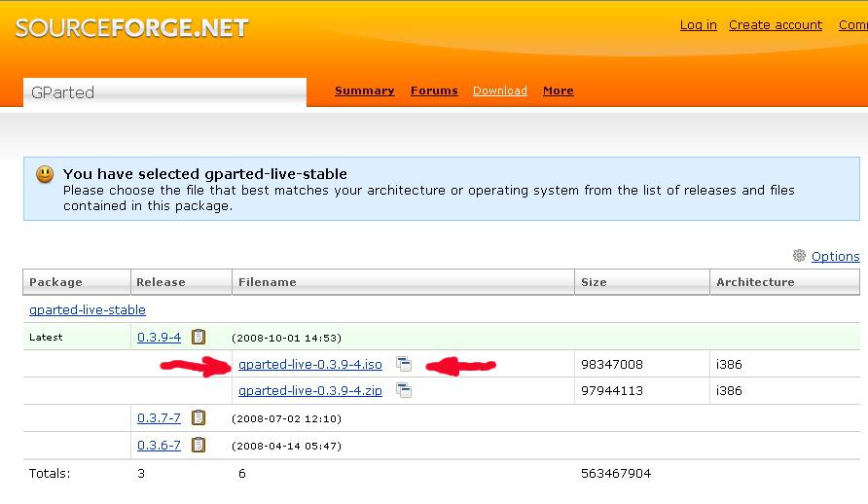Open the Options link

(835, 256)
